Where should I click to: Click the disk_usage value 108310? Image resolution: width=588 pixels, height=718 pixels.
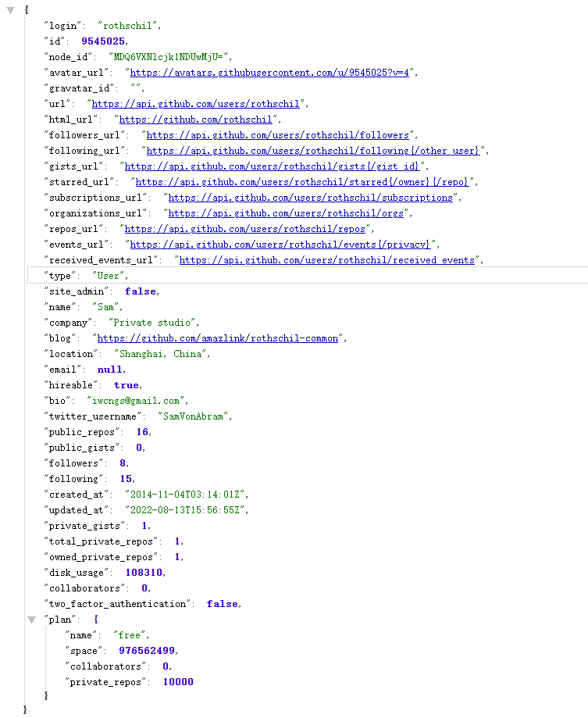144,573
